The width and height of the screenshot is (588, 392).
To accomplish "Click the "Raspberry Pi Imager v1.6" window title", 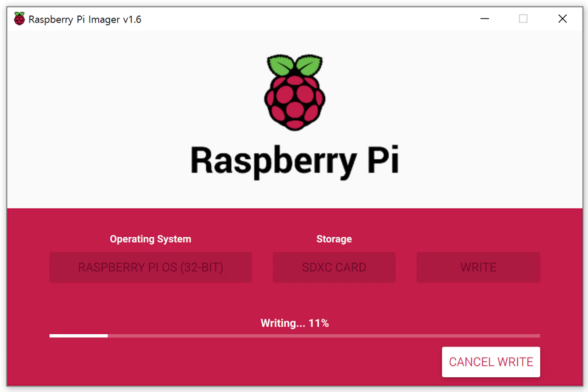I will pyautogui.click(x=85, y=19).
